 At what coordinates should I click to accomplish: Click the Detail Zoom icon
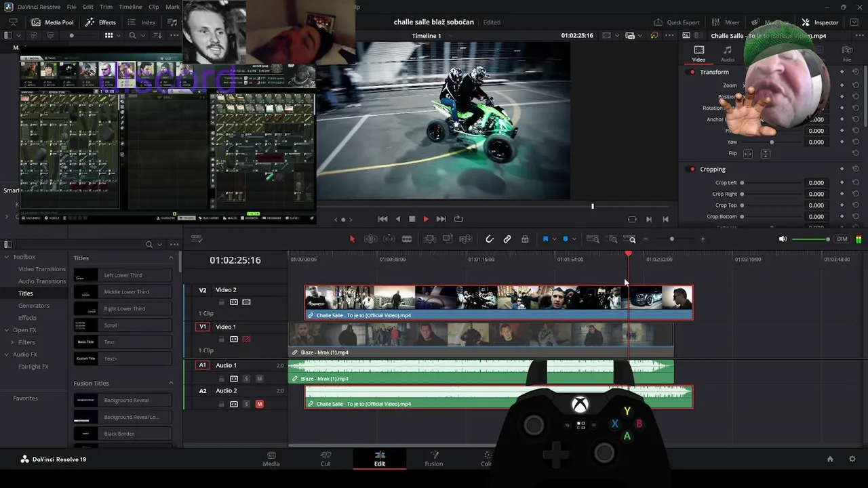coord(612,239)
